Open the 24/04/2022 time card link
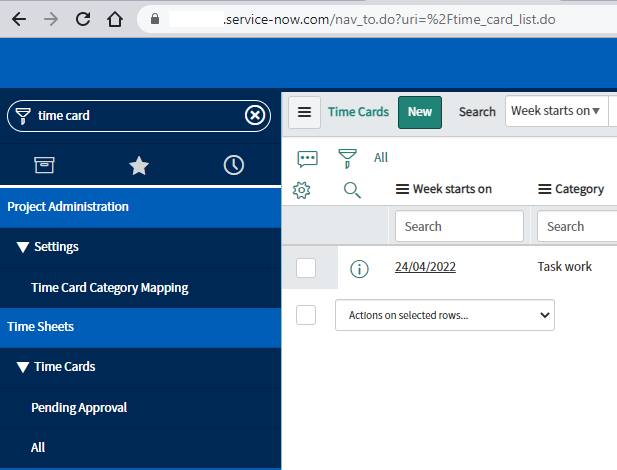617x470 pixels. coord(425,267)
